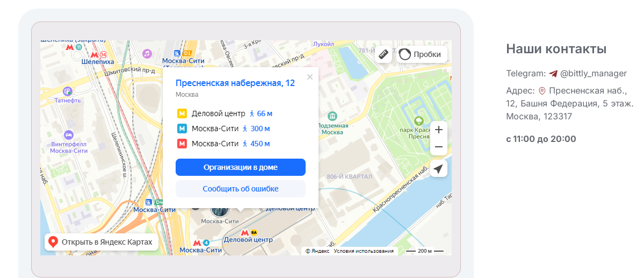644x278 pixels.
Task: Click the Сообщить об ошибке button
Action: [x=241, y=189]
